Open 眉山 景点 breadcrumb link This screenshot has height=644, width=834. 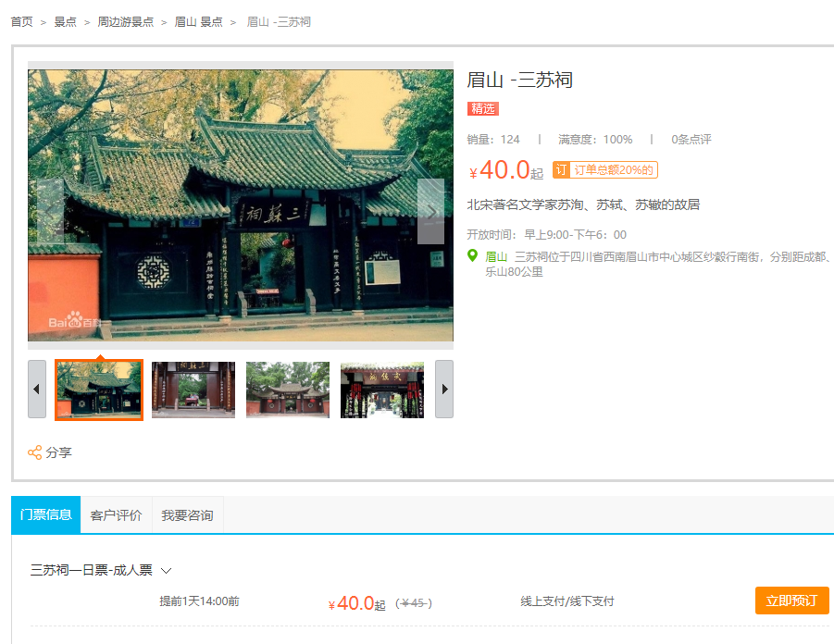pos(199,21)
